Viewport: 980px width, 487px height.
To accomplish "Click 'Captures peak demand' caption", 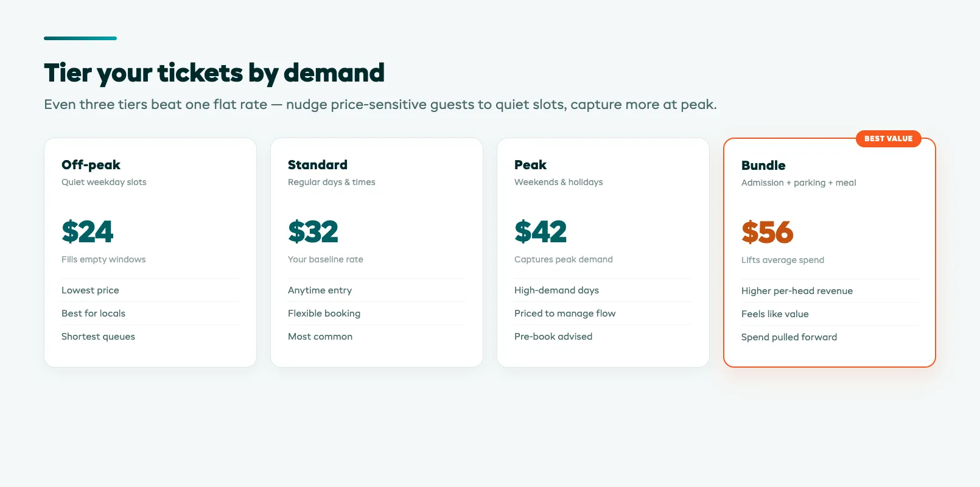I will 564,259.
